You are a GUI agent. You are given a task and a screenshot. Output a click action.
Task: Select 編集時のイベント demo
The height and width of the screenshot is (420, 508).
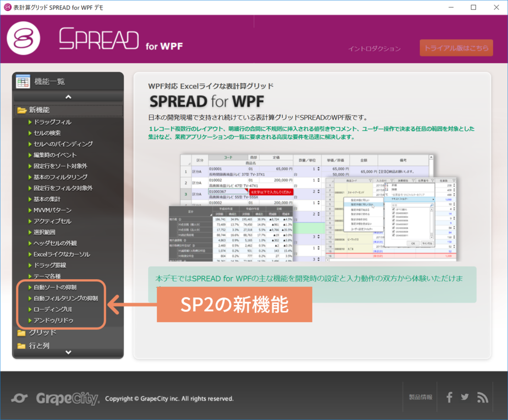pos(55,155)
